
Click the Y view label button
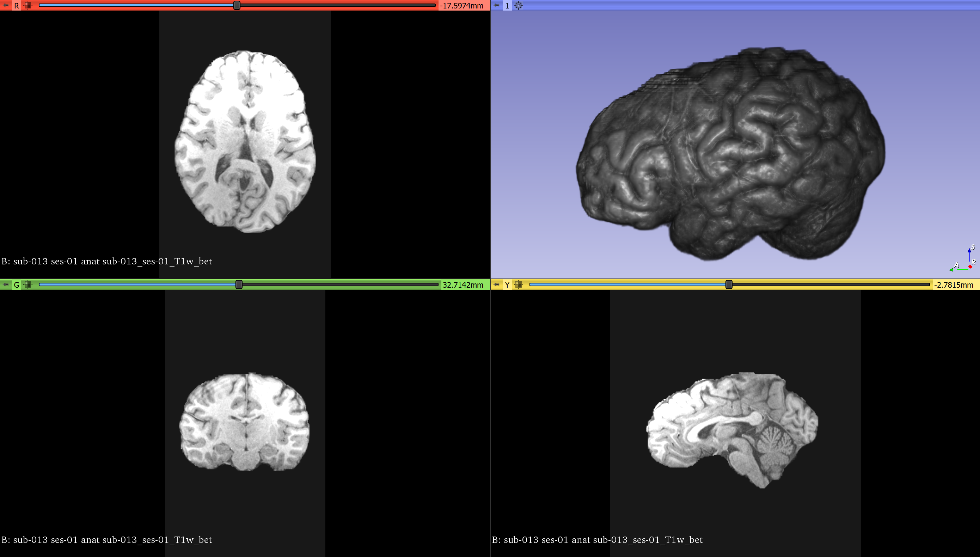[x=507, y=284]
